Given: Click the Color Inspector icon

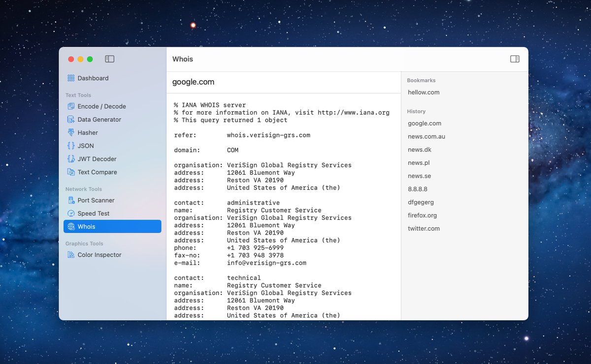Looking at the screenshot, I should [71, 255].
